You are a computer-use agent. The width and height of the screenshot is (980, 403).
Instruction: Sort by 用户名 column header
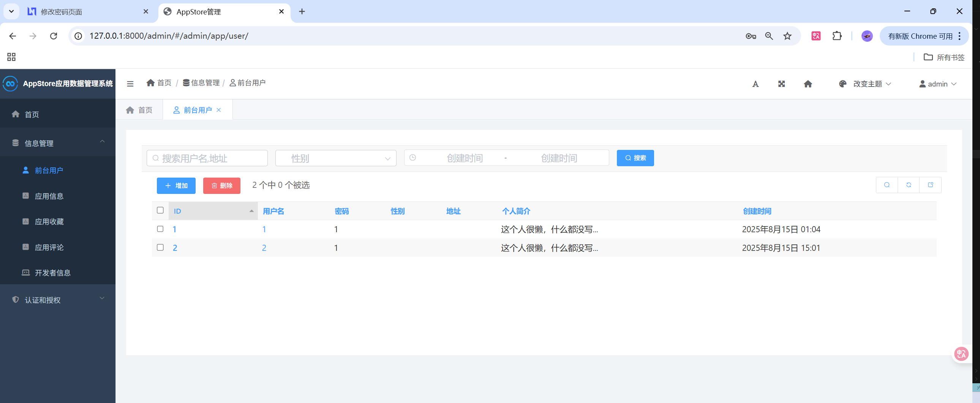pos(273,211)
